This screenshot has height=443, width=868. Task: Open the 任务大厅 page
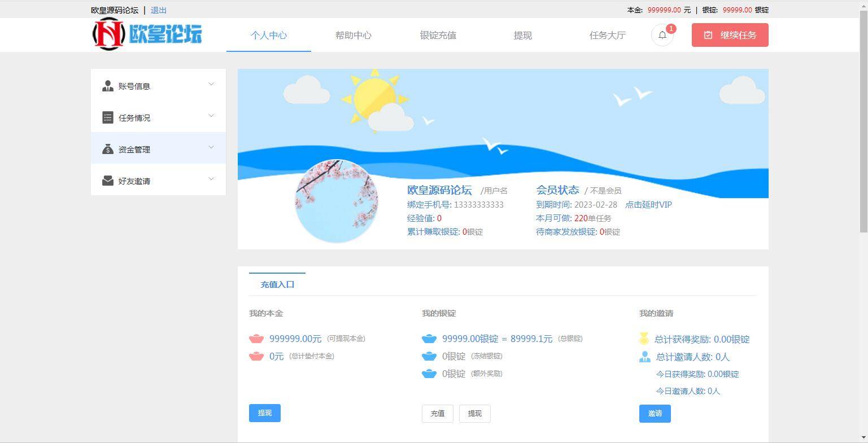pyautogui.click(x=607, y=35)
